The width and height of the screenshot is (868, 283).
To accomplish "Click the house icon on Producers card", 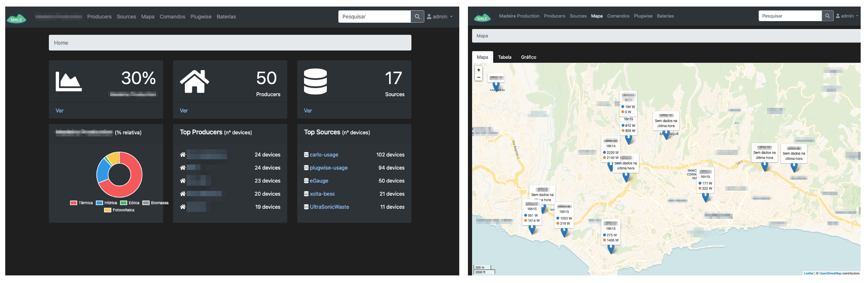I will click(x=195, y=81).
